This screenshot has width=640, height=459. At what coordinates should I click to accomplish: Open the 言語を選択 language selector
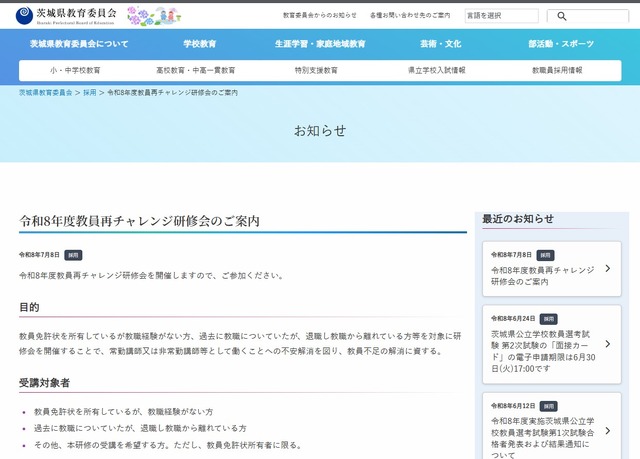pyautogui.click(x=501, y=16)
